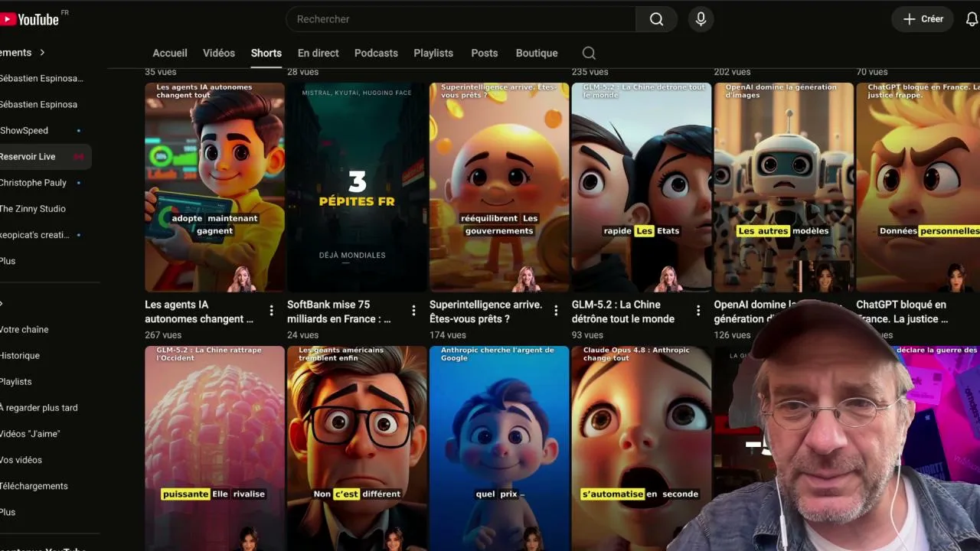Click the 174 vues count
Viewport: 980px width, 551px height.
point(448,335)
